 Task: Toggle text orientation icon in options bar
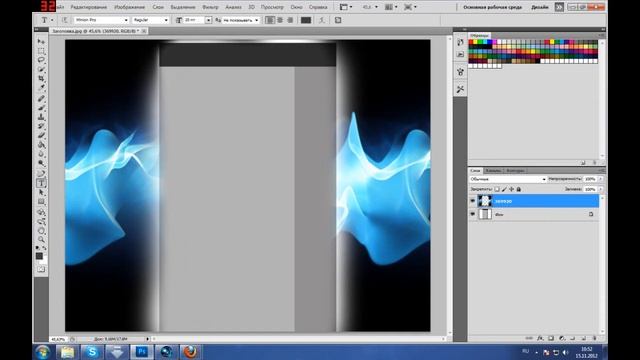pos(64,20)
